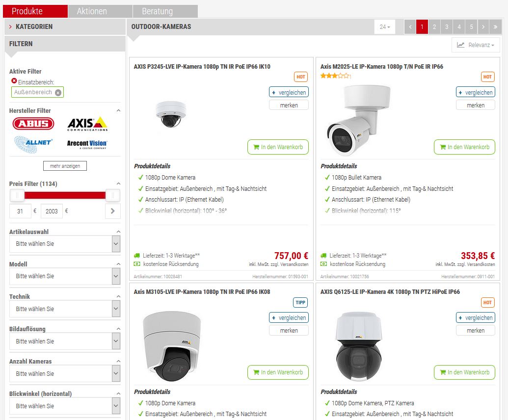Choose the Arecont Vision logo filter

point(87,144)
